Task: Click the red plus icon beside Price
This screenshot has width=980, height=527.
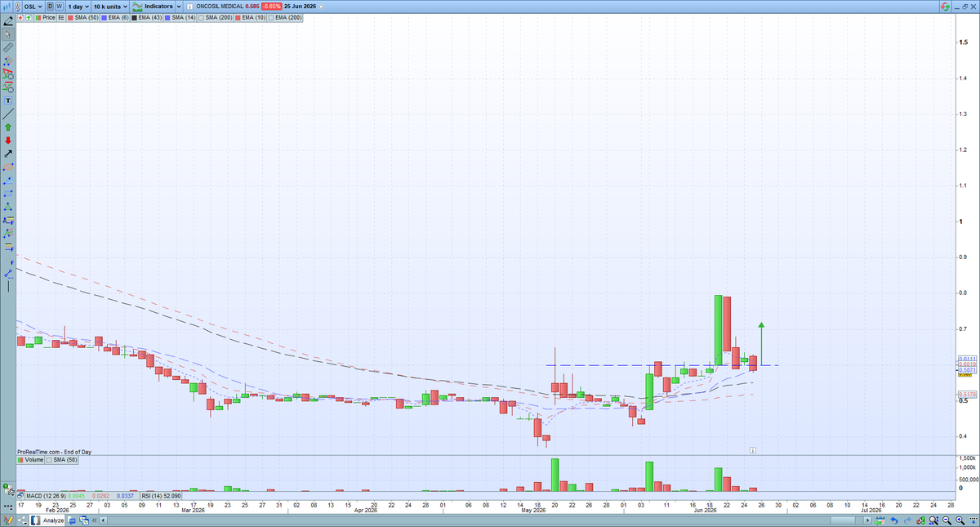Action: pos(20,17)
